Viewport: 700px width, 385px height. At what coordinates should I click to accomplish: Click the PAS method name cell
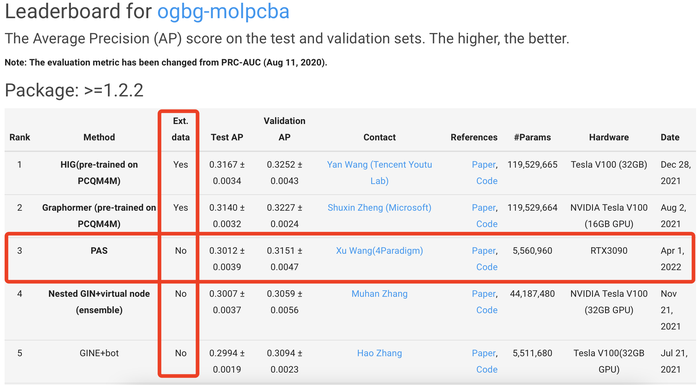[99, 251]
